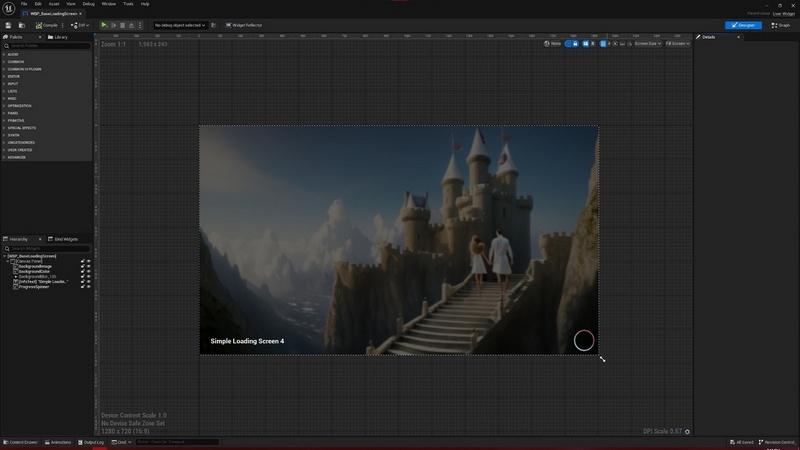
Task: Click the Compile blueprint button
Action: (47, 25)
